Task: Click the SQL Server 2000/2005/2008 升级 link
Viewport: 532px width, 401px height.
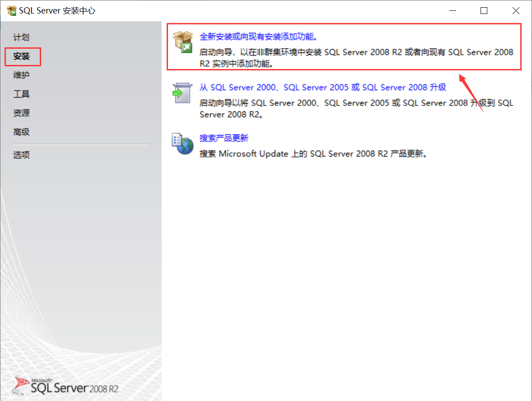Action: [x=322, y=88]
